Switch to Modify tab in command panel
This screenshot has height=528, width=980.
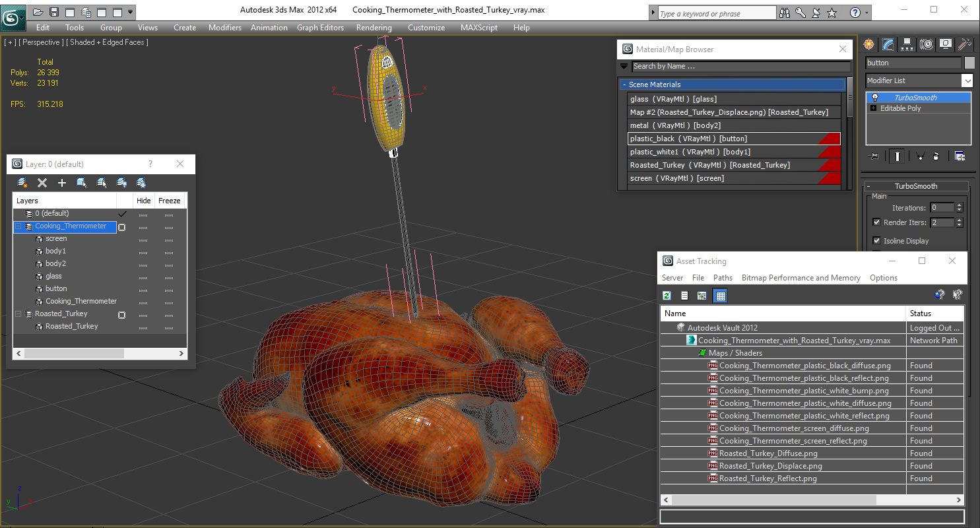(x=888, y=44)
